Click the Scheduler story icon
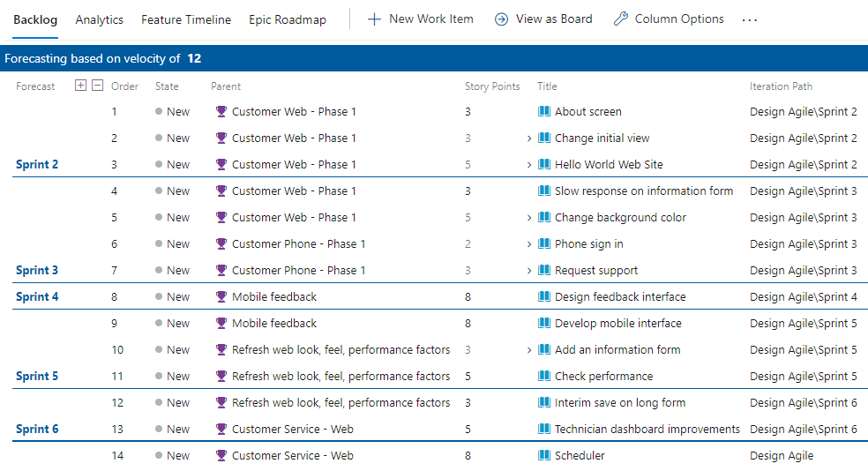The height and width of the screenshot is (471, 868). tap(544, 455)
